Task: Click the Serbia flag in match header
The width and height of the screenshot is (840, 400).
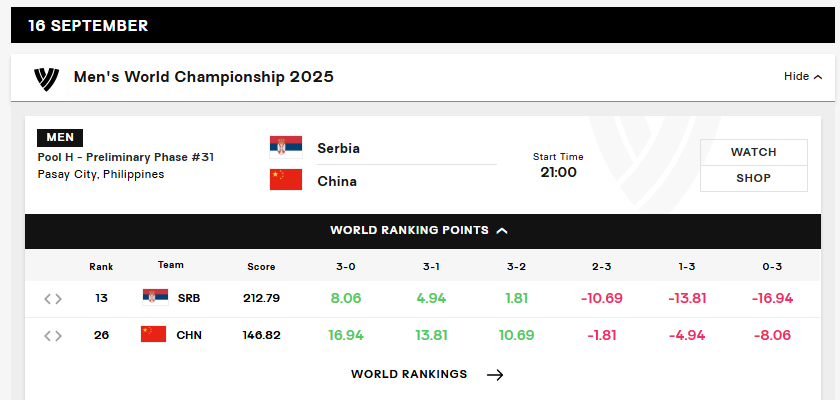Action: [x=286, y=148]
